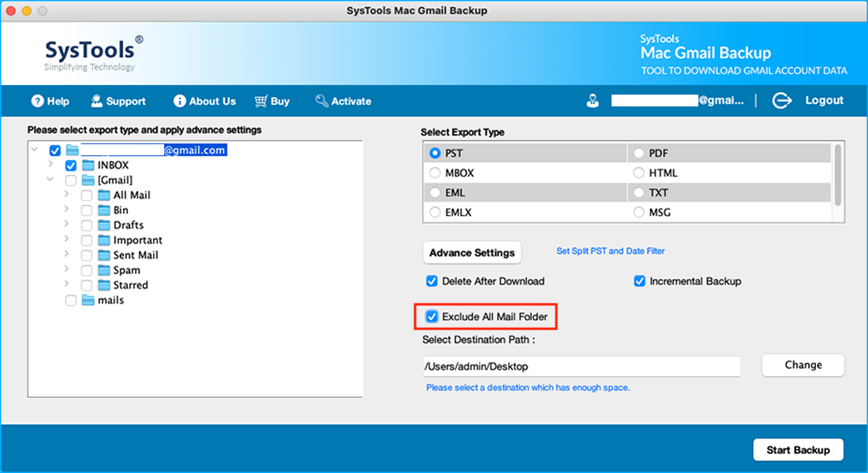The height and width of the screenshot is (473, 868).
Task: Click the Starred folder icon
Action: tap(104, 285)
